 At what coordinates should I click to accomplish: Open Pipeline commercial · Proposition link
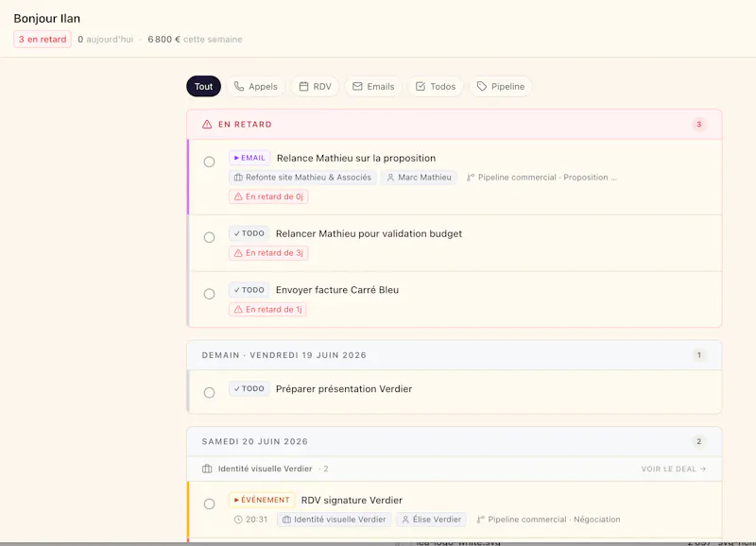[541, 178]
